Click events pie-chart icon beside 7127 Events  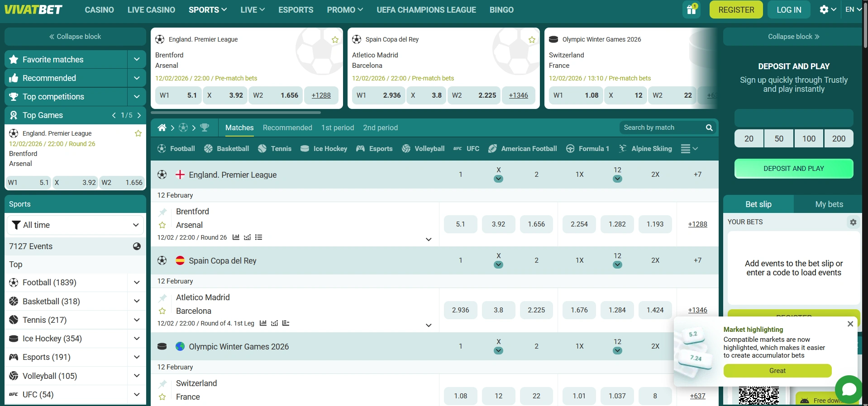coord(137,246)
